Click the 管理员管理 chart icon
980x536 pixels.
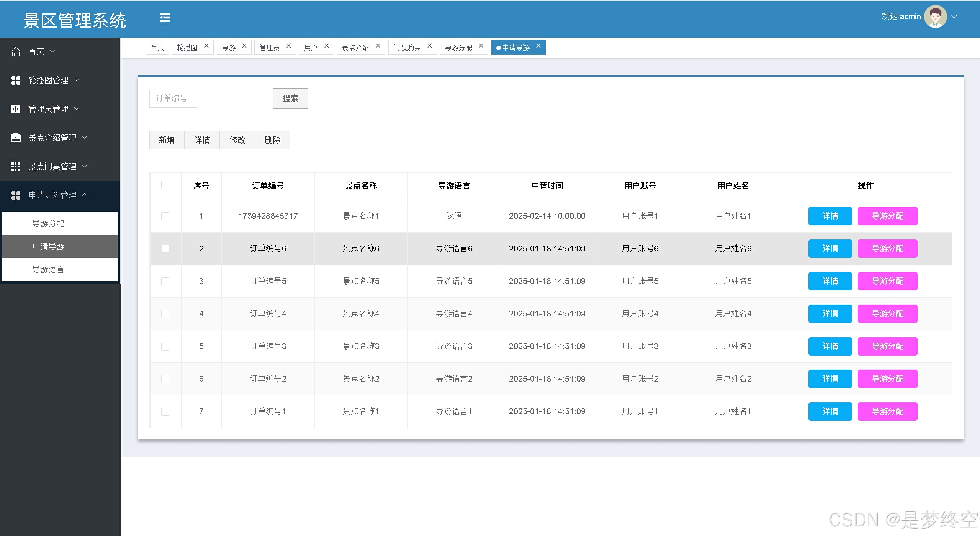tap(16, 109)
